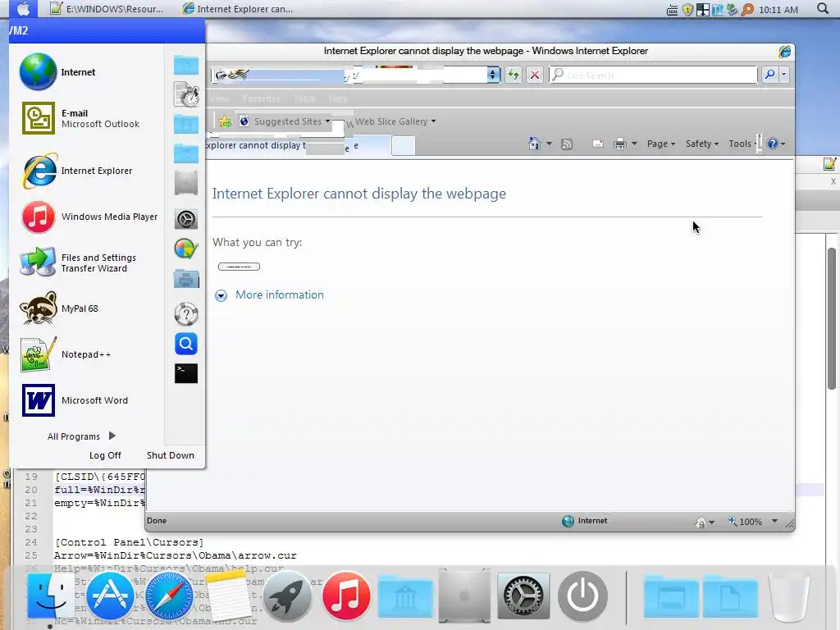Click the search magnifier button next to Live Search
Viewport: 840px width, 630px height.
point(769,75)
